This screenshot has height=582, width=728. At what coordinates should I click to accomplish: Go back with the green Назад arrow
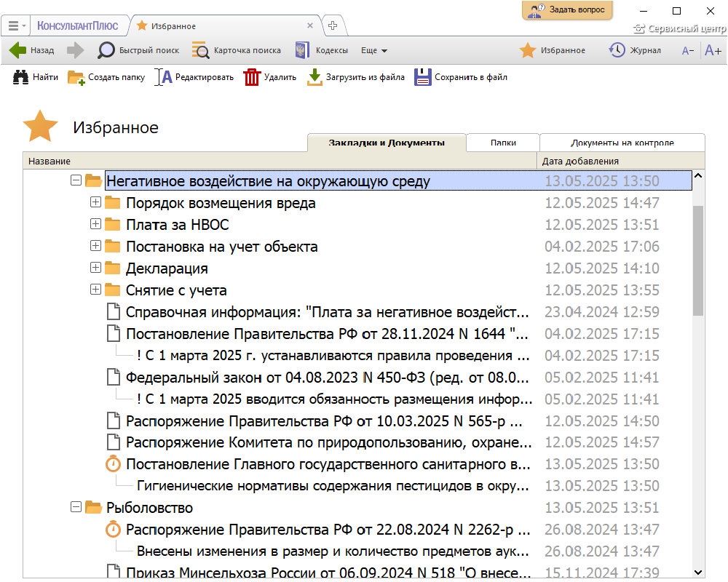click(17, 50)
